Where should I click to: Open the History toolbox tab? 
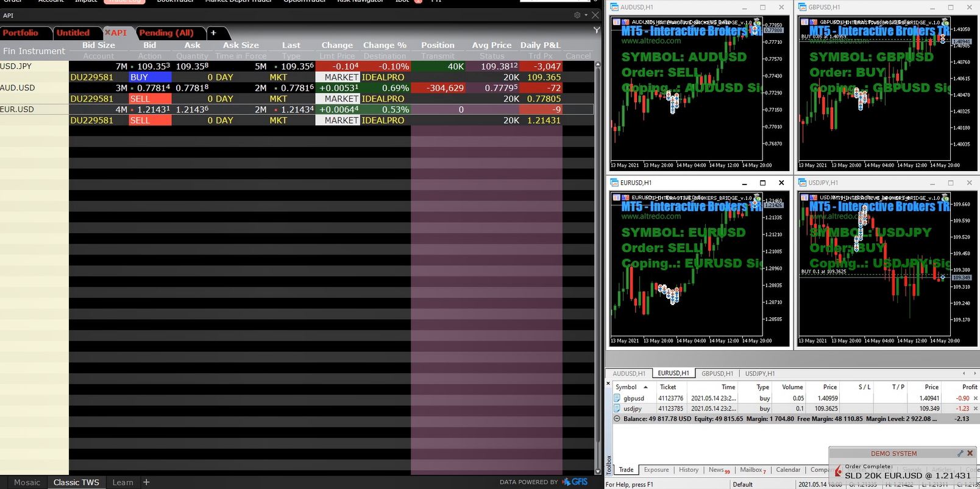coord(689,470)
